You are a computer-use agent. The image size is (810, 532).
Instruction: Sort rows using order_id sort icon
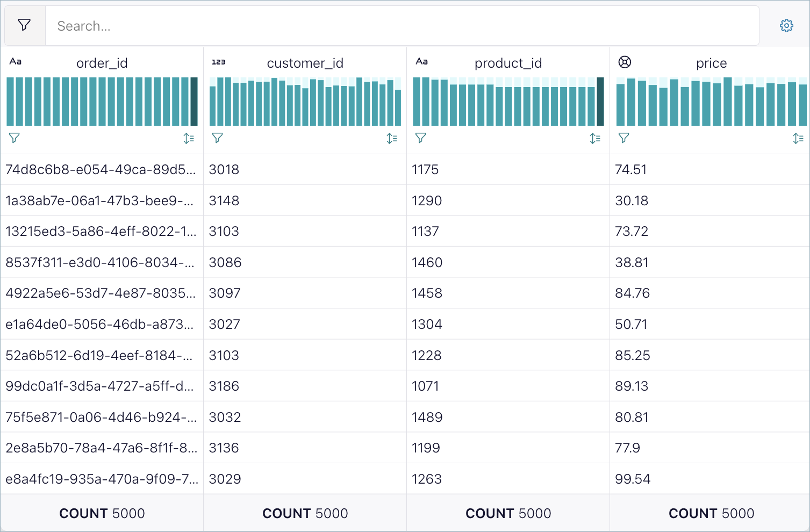tap(189, 138)
